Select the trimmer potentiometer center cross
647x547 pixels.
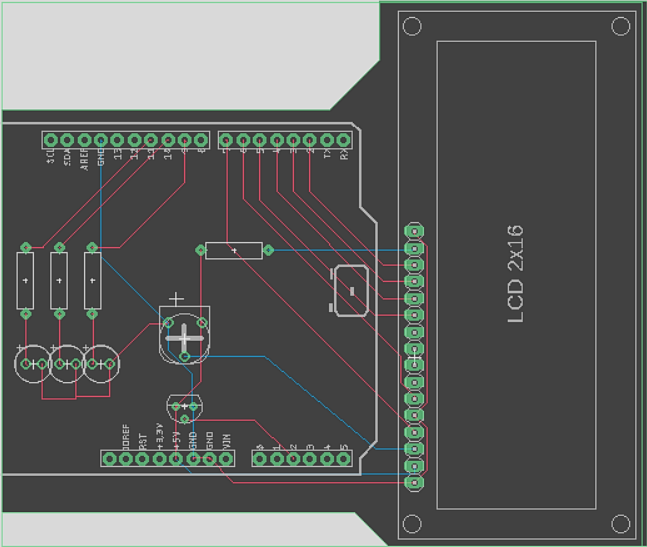click(184, 339)
